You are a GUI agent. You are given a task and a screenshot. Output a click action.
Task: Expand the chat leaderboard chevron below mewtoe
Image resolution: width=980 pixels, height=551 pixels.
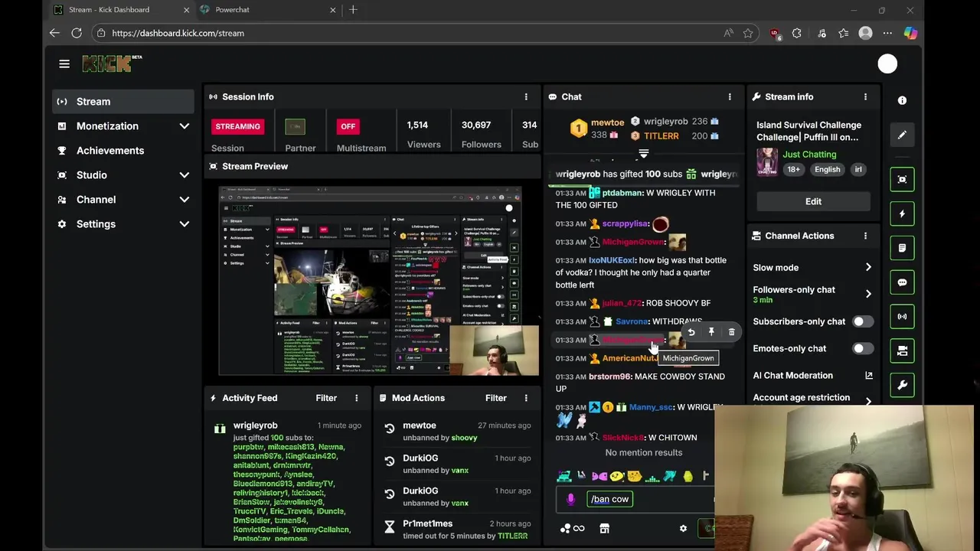[x=644, y=154]
